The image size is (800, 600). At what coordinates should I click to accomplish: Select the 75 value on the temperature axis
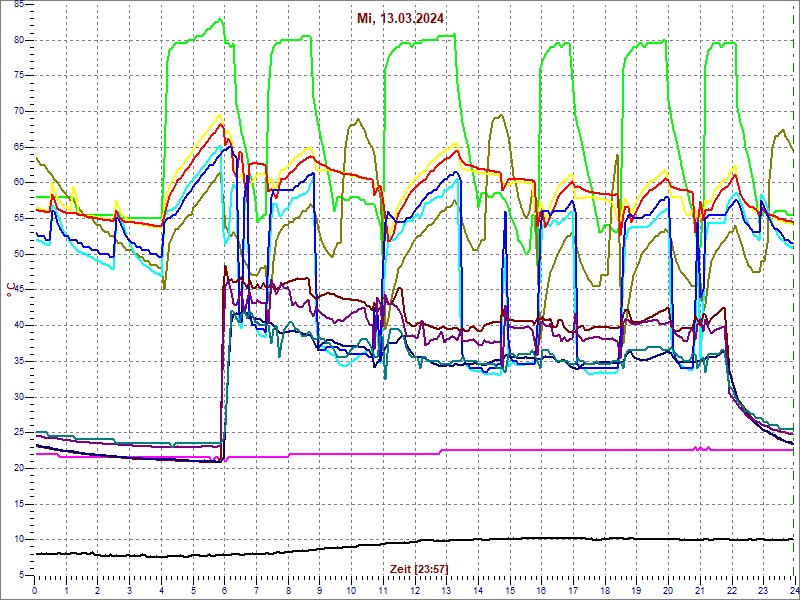[18, 76]
